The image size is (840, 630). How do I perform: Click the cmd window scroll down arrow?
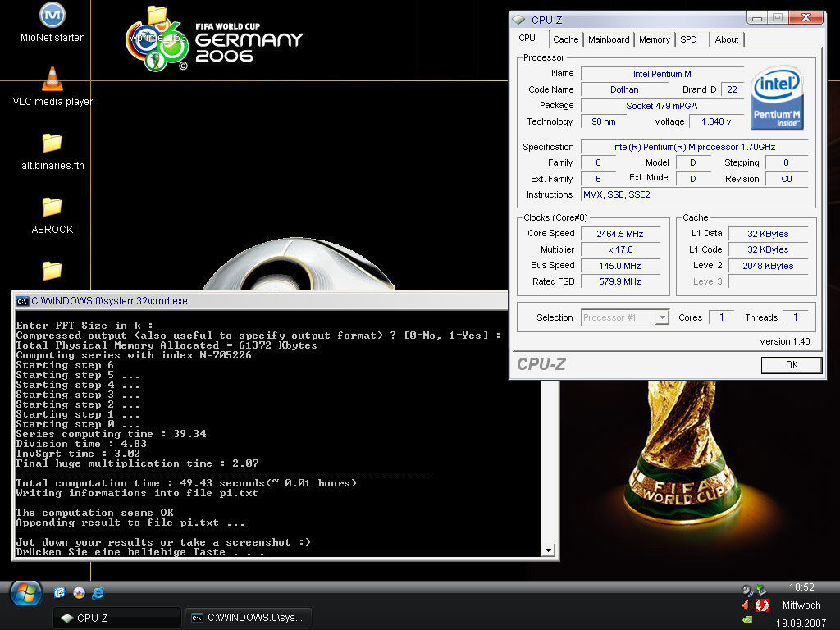coord(548,550)
